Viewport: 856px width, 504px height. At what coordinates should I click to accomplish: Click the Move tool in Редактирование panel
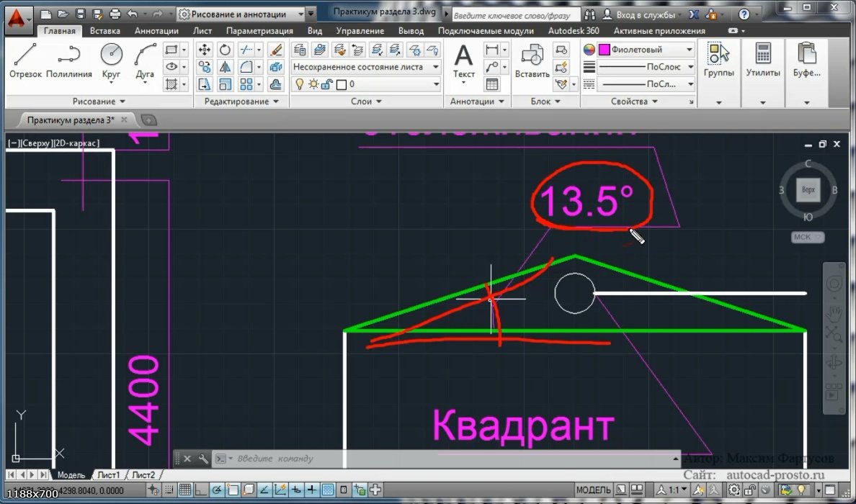click(x=205, y=50)
